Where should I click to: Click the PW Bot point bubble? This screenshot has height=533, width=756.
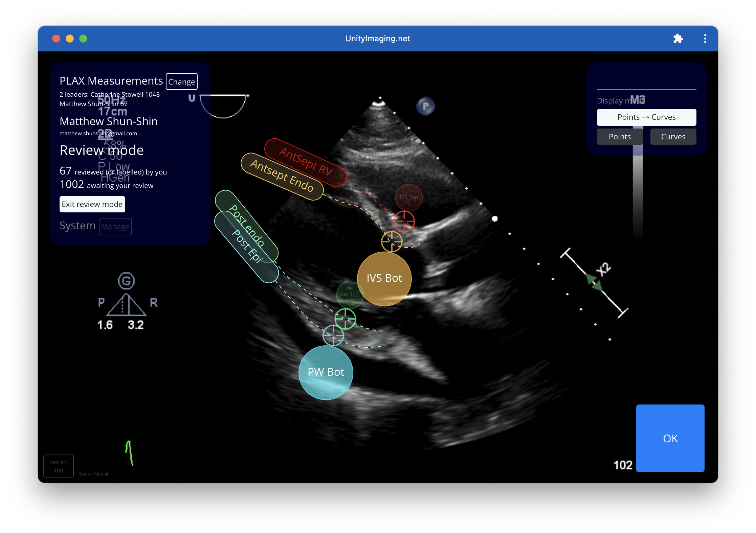(x=326, y=372)
